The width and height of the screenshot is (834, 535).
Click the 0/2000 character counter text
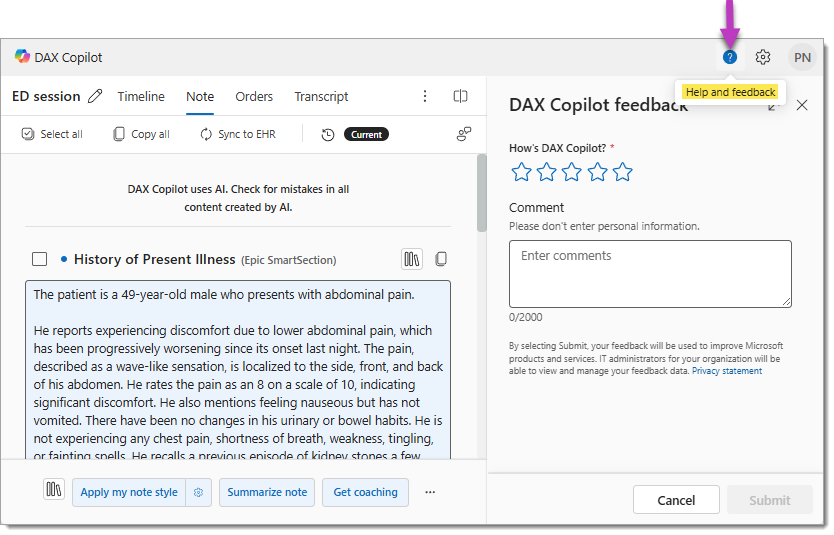tap(526, 317)
